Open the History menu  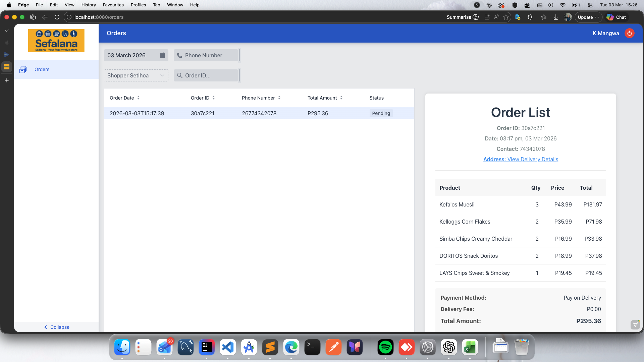click(89, 5)
